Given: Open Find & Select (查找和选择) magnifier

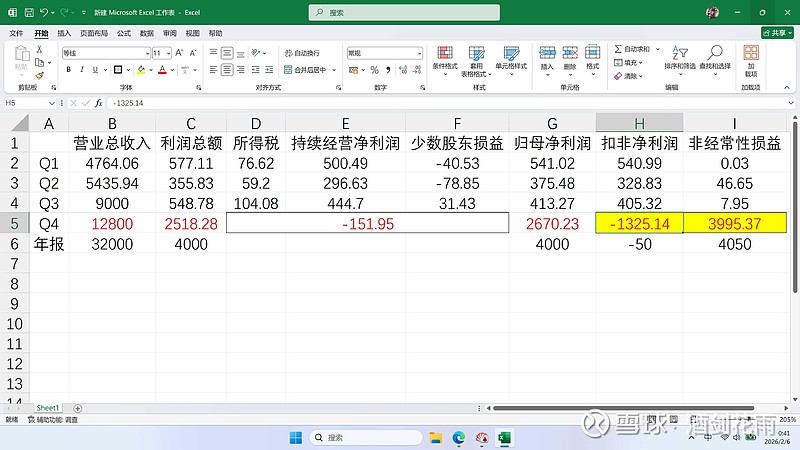Looking at the screenshot, I should (x=715, y=61).
